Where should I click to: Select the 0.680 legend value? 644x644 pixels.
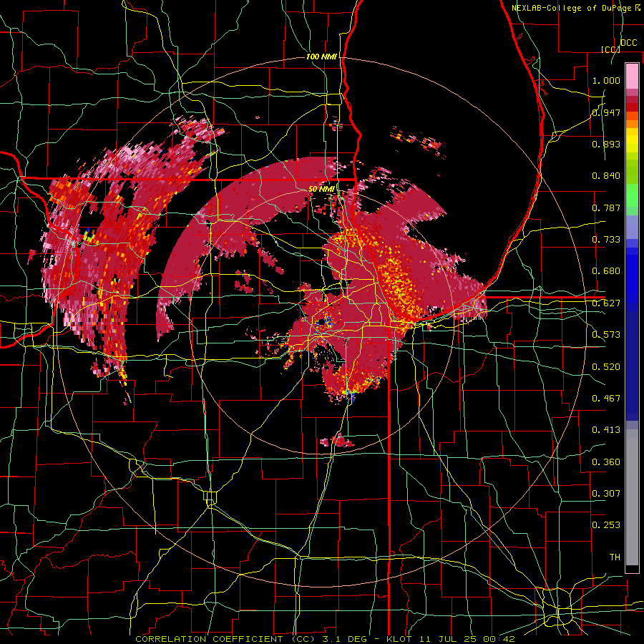pos(606,271)
